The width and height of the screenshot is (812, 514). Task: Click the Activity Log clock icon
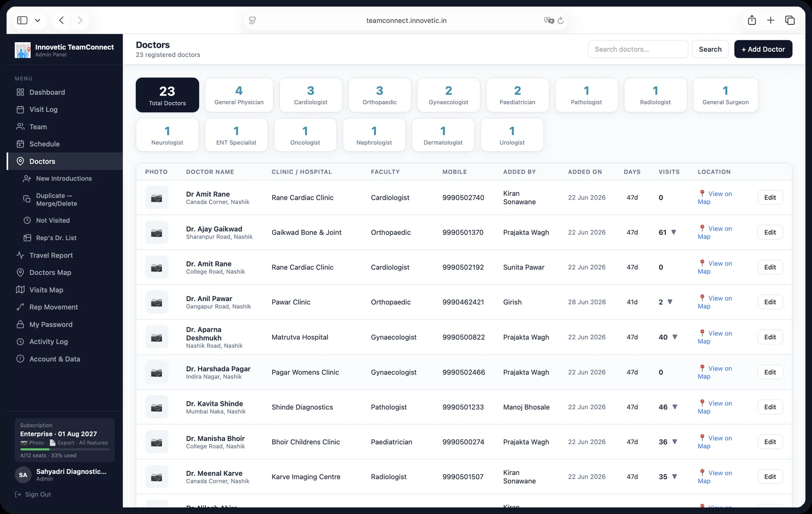(20, 342)
